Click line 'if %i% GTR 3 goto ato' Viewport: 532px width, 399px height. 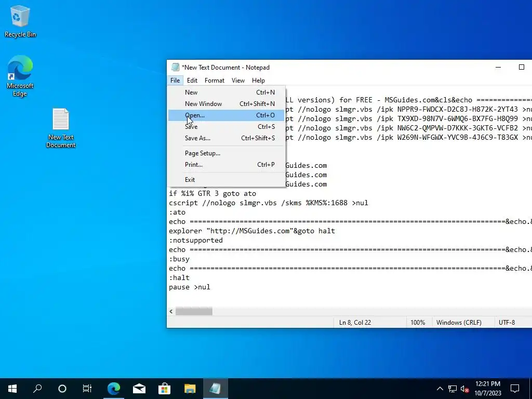pos(212,194)
